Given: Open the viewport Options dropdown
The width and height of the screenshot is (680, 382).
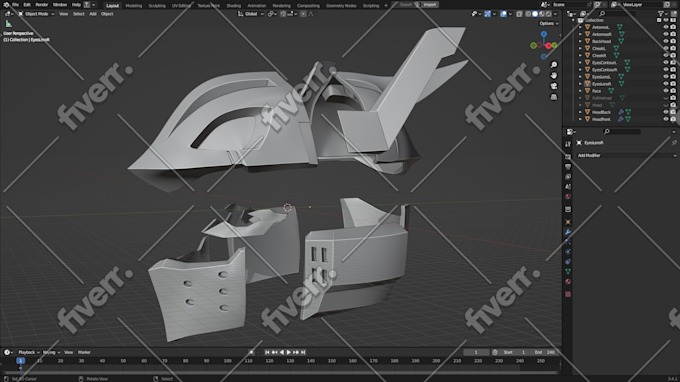Looking at the screenshot, I should pos(549,23).
